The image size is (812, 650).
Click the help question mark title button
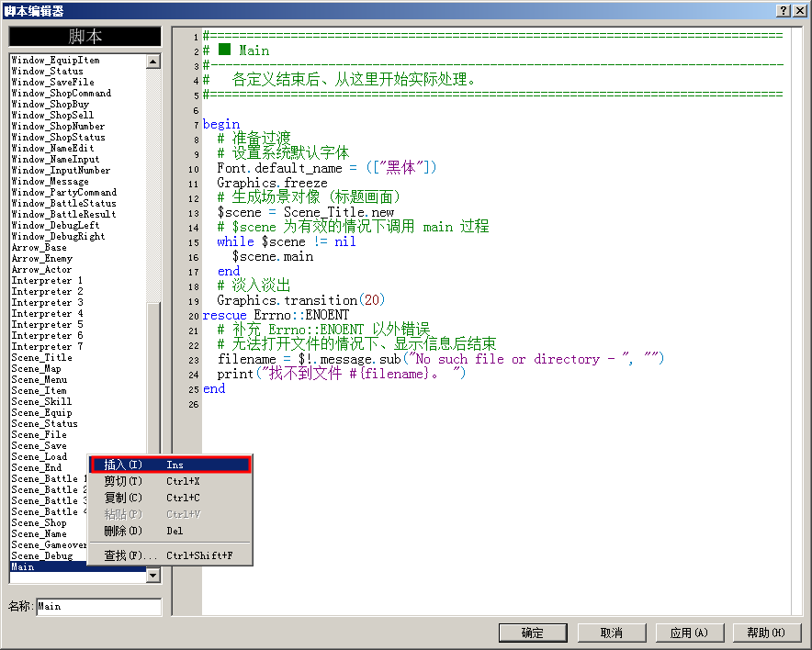(x=784, y=10)
